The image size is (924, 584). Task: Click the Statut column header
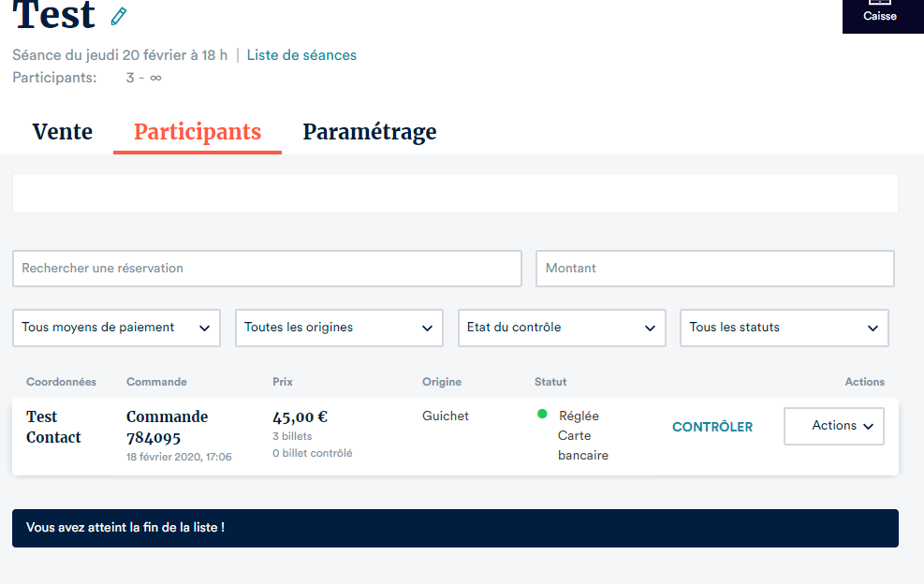pos(550,382)
